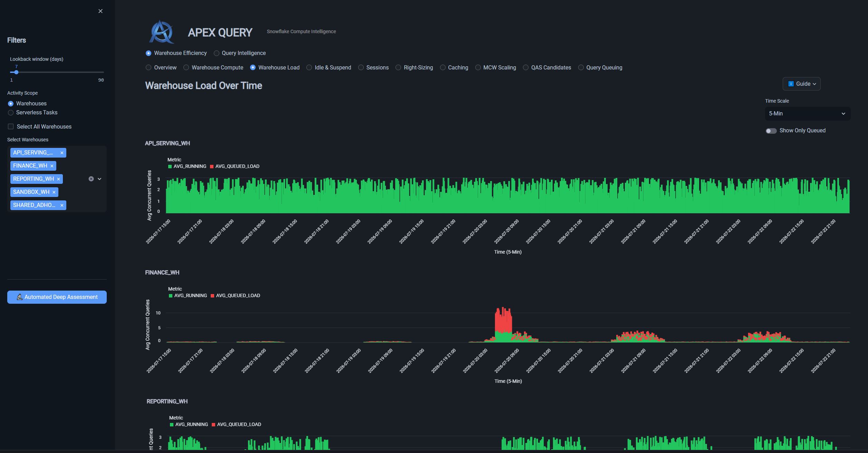Open the Idle & Suspend view

point(329,68)
